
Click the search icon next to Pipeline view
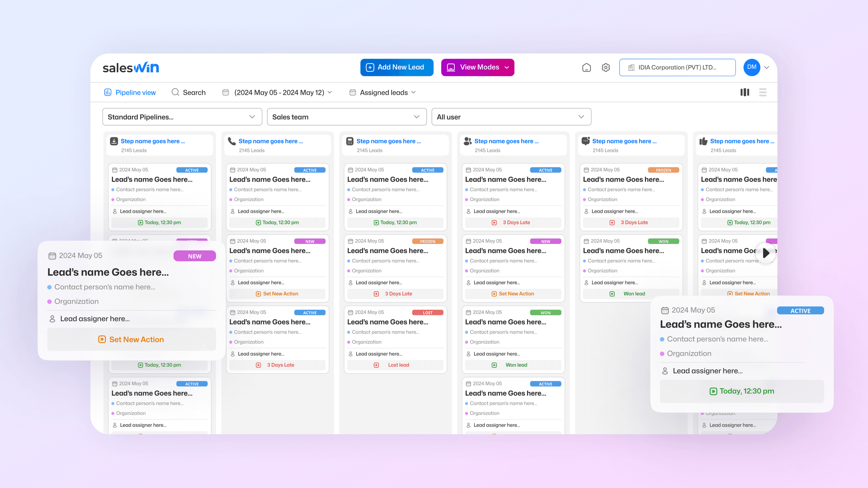(x=175, y=92)
